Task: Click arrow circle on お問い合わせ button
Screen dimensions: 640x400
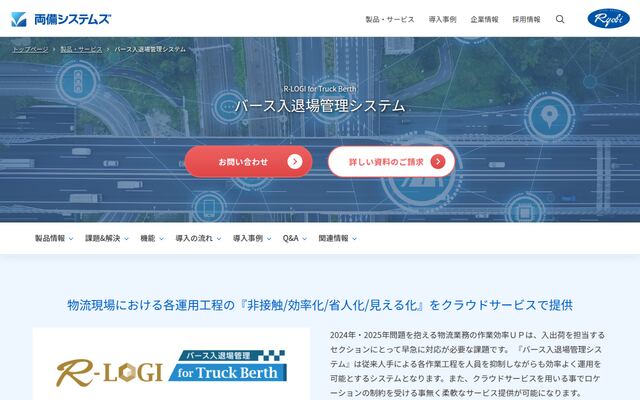Action: (295, 162)
